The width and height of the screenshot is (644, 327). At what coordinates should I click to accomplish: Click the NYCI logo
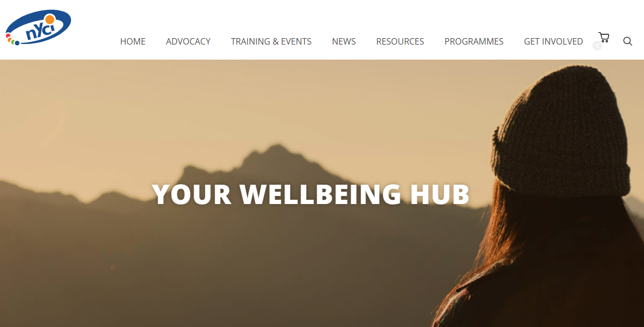click(x=38, y=28)
